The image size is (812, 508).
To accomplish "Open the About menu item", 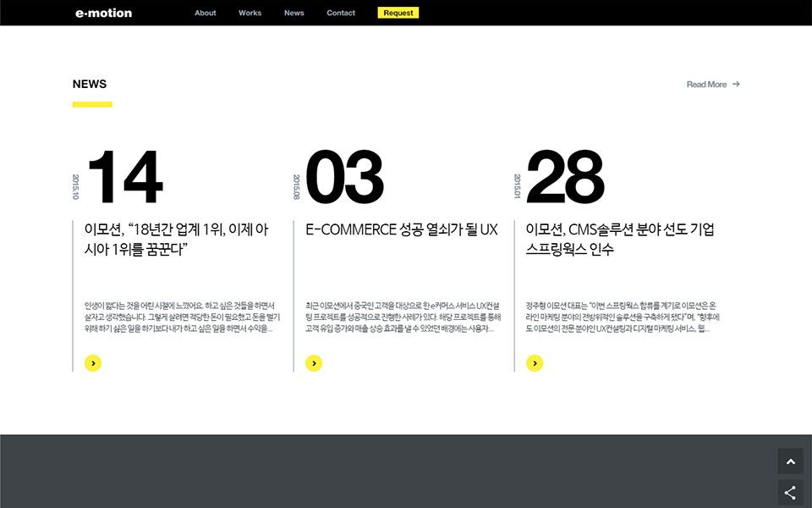I will [205, 13].
